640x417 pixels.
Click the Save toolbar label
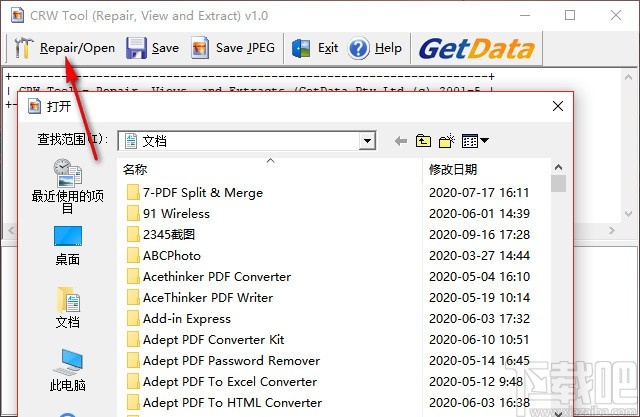pos(165,48)
